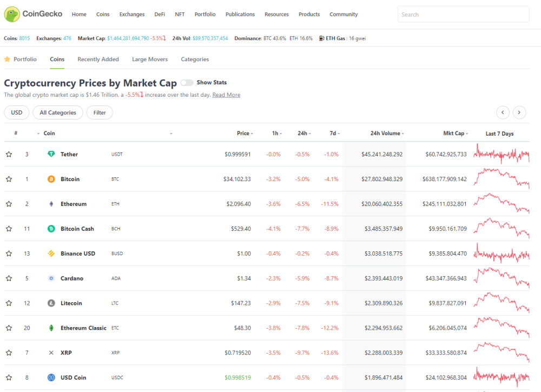Screen dimensions: 541x392
Task: Toggle the Show Stats switch
Action: (187, 83)
